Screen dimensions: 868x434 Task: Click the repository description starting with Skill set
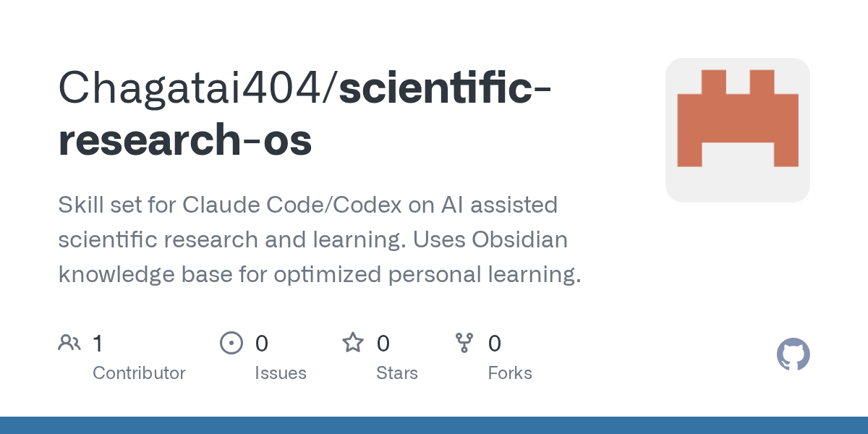320,239
